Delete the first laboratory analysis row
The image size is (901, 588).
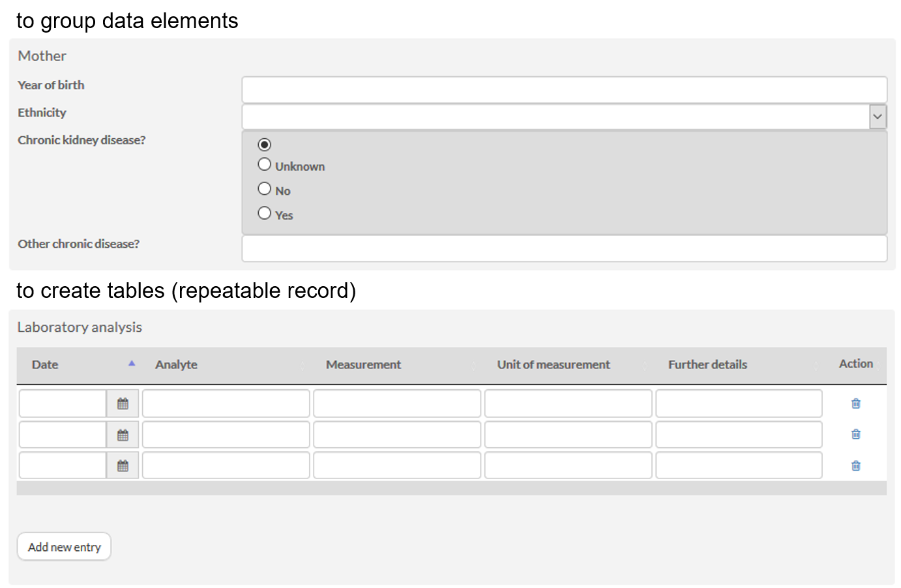click(x=856, y=404)
